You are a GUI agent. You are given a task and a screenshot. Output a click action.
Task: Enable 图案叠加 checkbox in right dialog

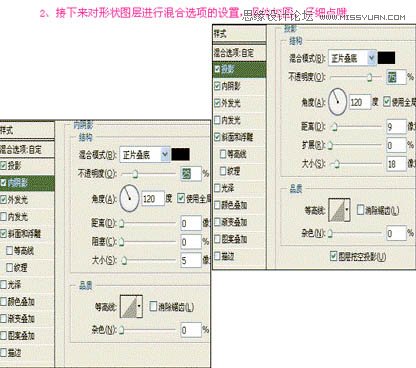217,239
